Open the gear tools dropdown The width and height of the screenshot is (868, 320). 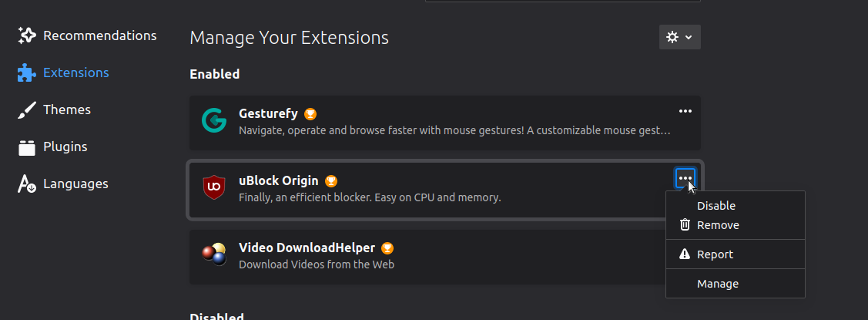680,37
